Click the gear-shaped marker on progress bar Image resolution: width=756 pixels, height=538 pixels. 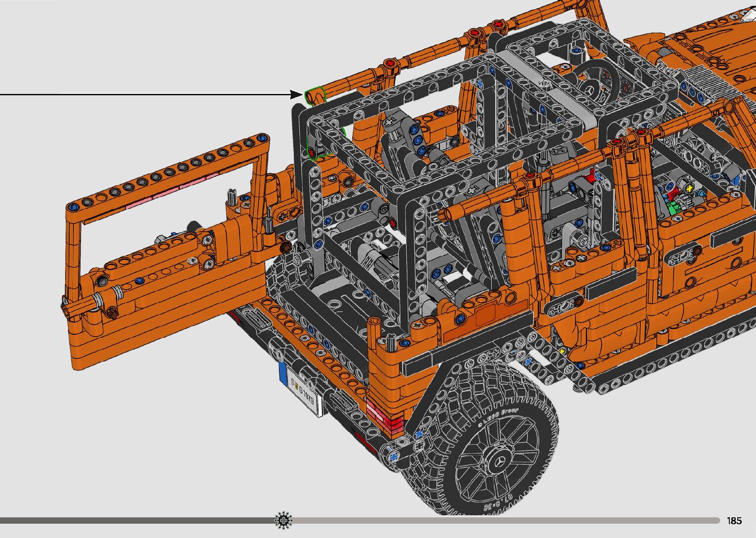(x=283, y=520)
